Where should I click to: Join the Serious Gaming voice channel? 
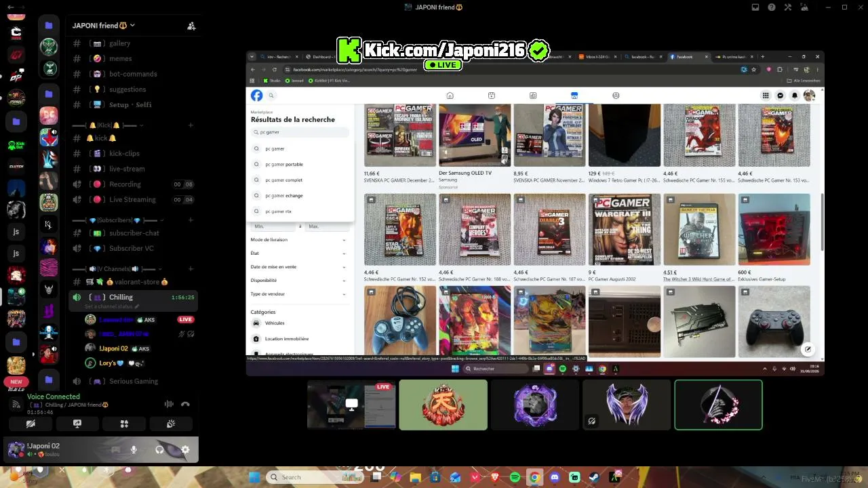click(134, 382)
